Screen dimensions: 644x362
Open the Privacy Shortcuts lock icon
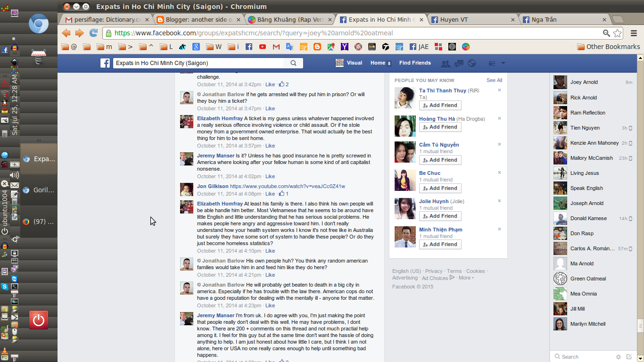click(x=492, y=63)
